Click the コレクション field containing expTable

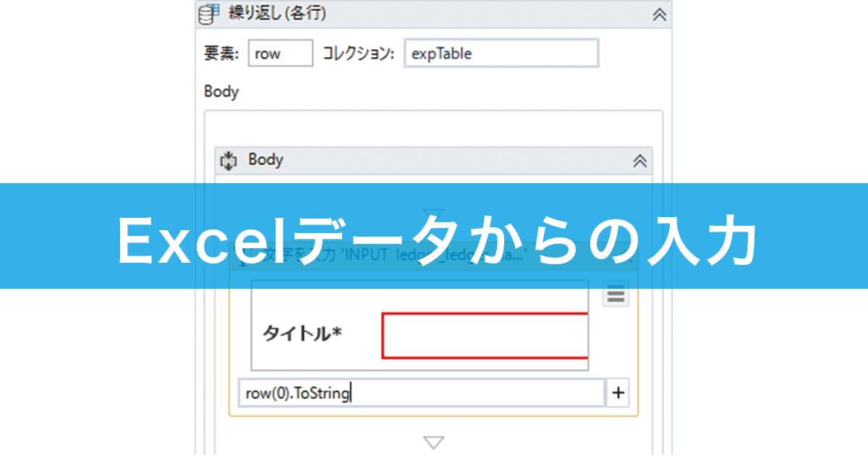point(501,54)
